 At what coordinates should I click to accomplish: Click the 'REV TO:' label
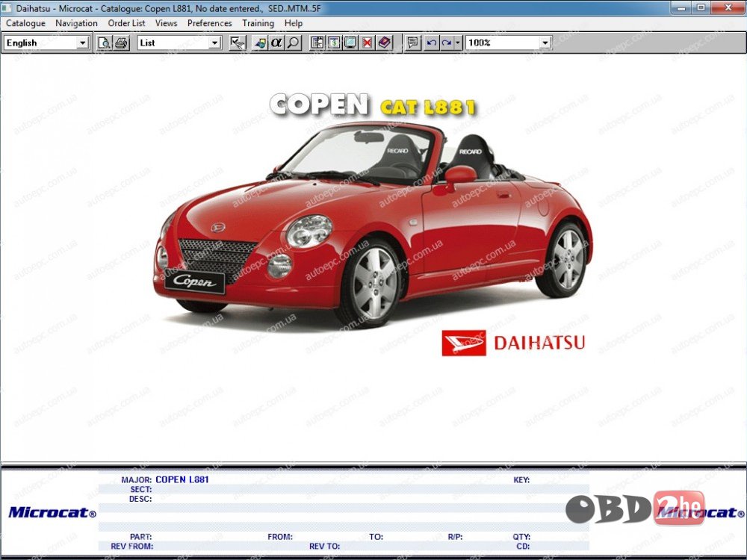324,547
